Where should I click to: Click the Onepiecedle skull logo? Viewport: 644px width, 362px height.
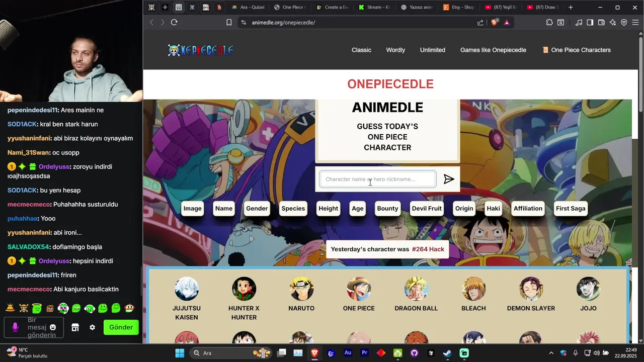[x=200, y=50]
